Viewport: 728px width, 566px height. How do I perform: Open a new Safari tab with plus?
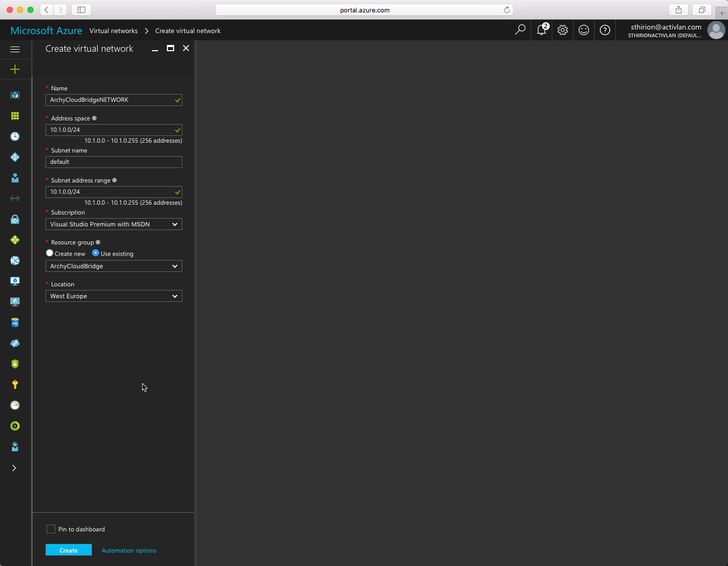pos(722,13)
